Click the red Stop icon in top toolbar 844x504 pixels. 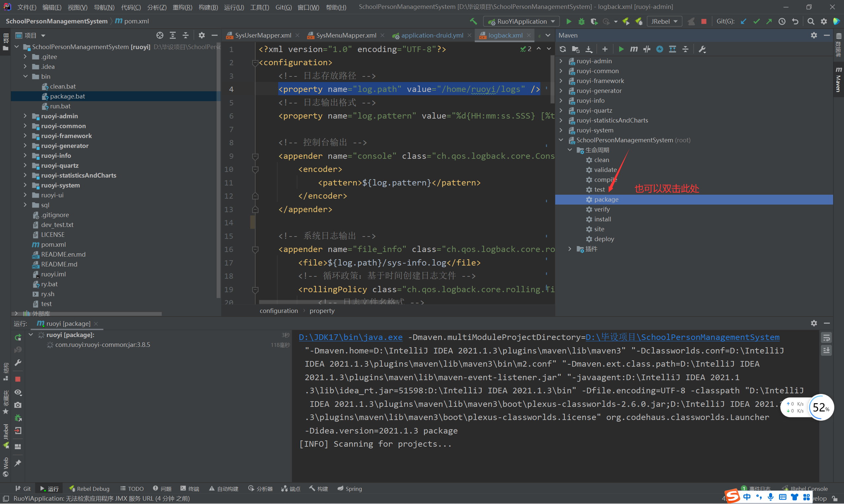[x=704, y=21]
